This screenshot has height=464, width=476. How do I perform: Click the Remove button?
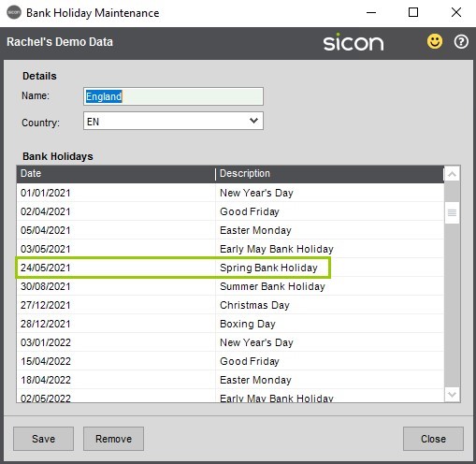point(113,439)
